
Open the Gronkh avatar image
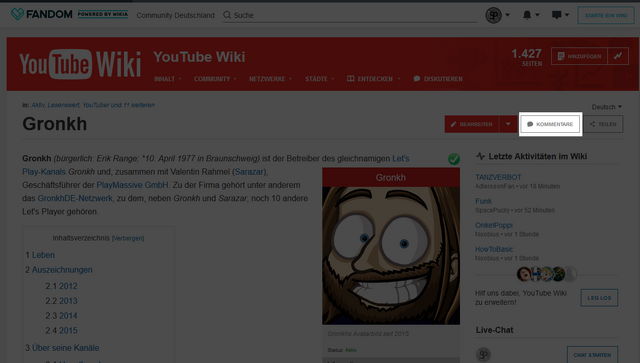pyautogui.click(x=391, y=256)
